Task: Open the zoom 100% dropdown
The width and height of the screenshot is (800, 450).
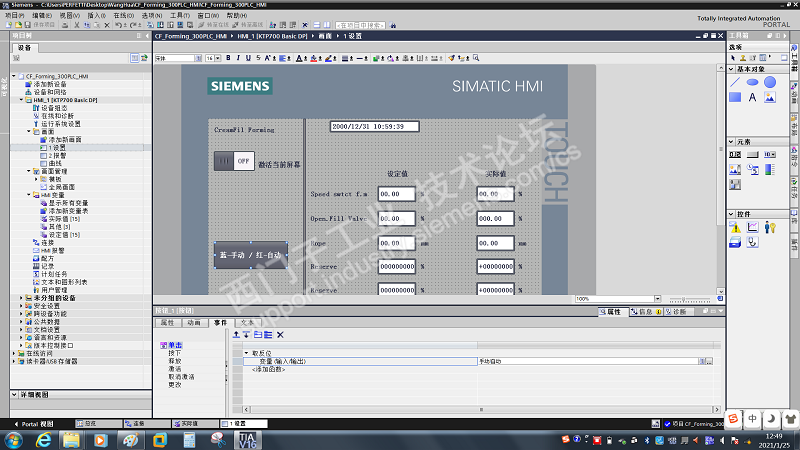Action: 657,299
